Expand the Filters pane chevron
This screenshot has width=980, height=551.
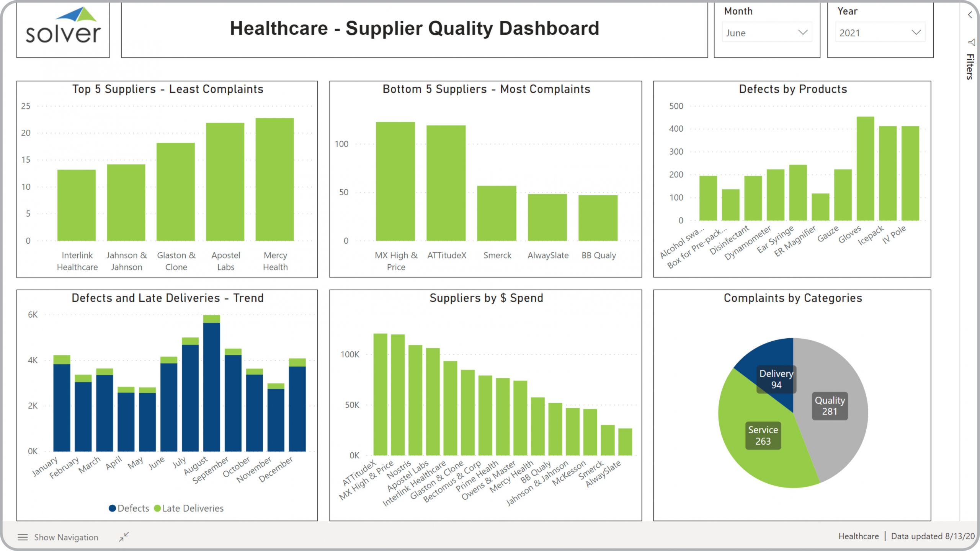pos(970,15)
